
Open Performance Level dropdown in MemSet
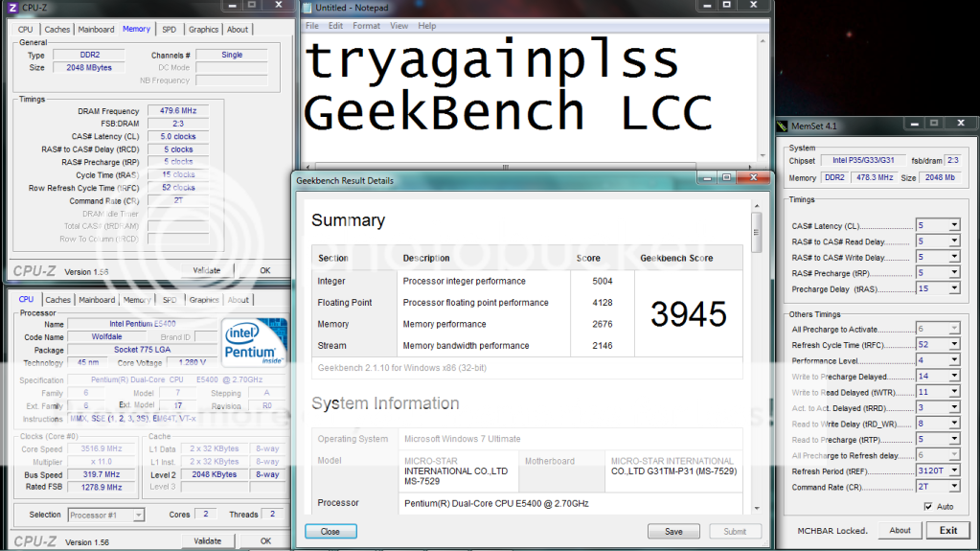click(x=954, y=360)
